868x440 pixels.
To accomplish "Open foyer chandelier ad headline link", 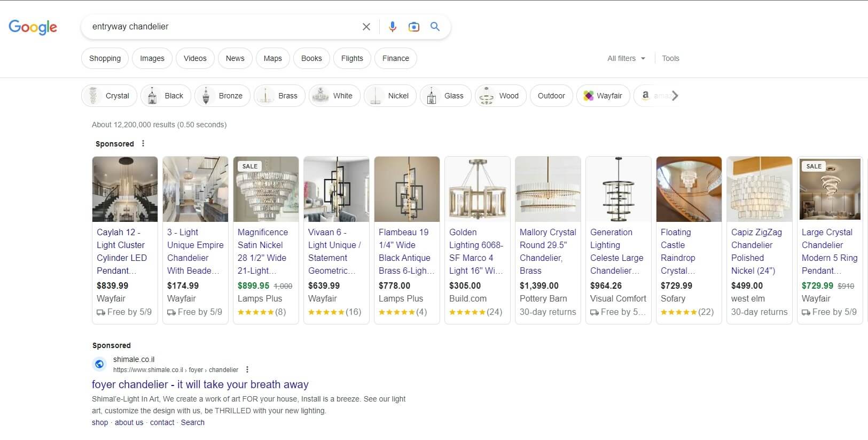I will (x=200, y=384).
